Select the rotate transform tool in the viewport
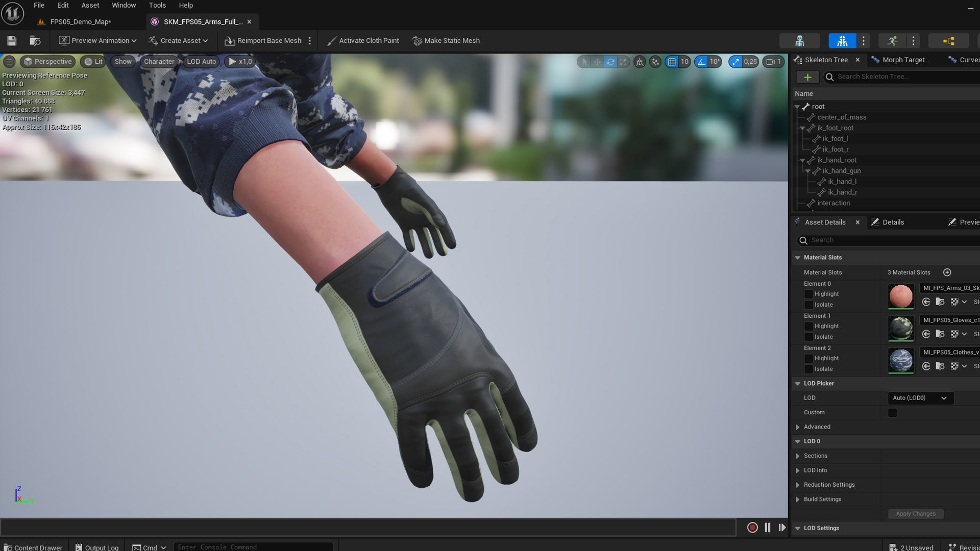 pos(610,62)
